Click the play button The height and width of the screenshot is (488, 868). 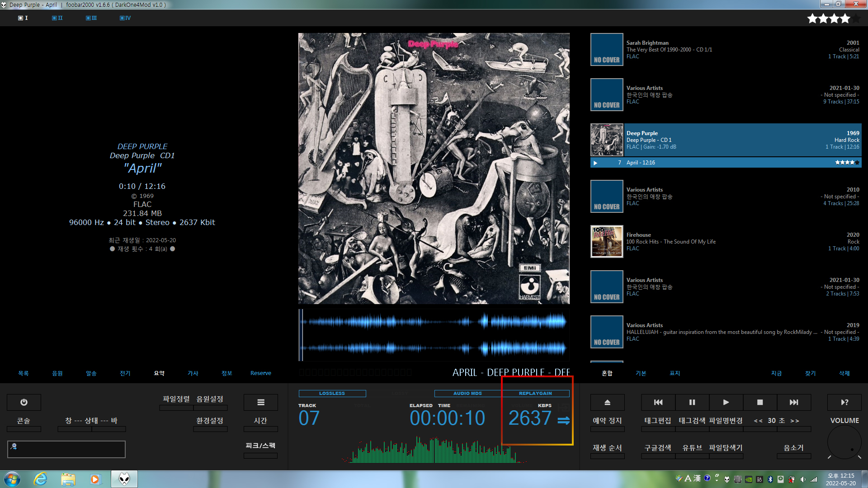pos(726,402)
